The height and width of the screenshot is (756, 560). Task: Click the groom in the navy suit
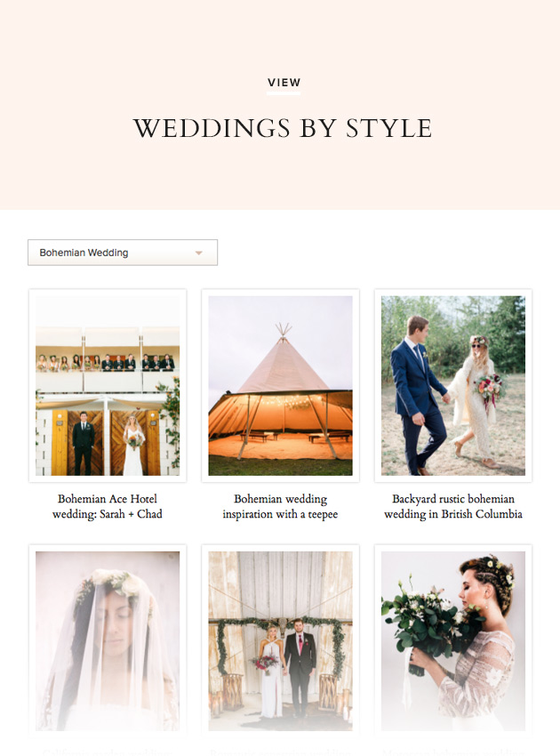click(418, 396)
